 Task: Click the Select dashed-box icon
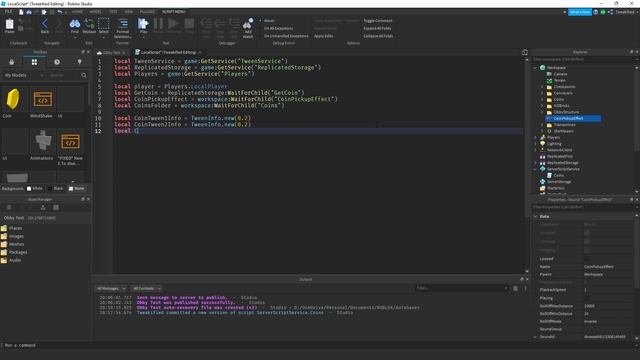(x=104, y=24)
